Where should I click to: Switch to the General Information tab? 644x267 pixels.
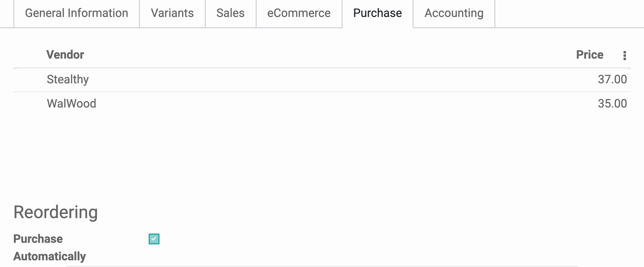(76, 13)
